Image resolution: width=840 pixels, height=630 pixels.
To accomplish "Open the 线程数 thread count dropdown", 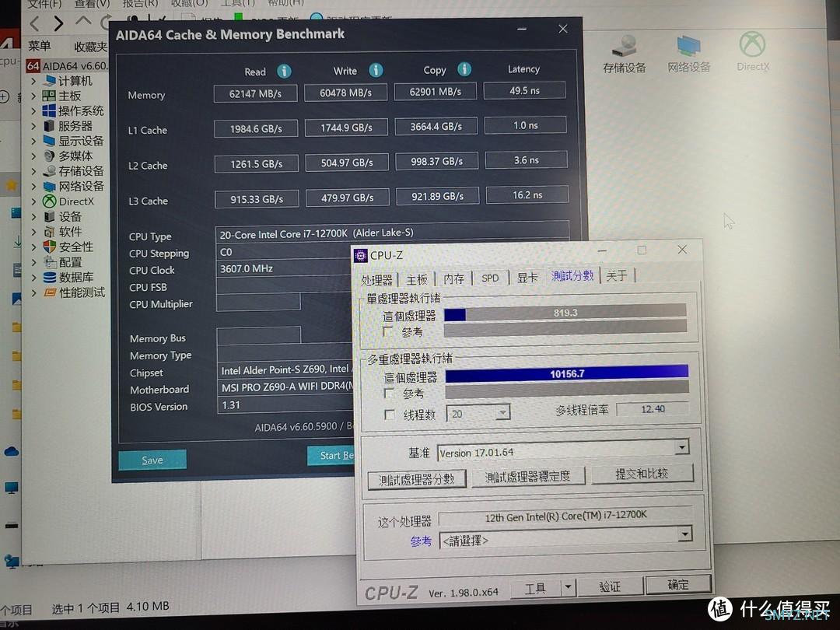I will point(502,412).
